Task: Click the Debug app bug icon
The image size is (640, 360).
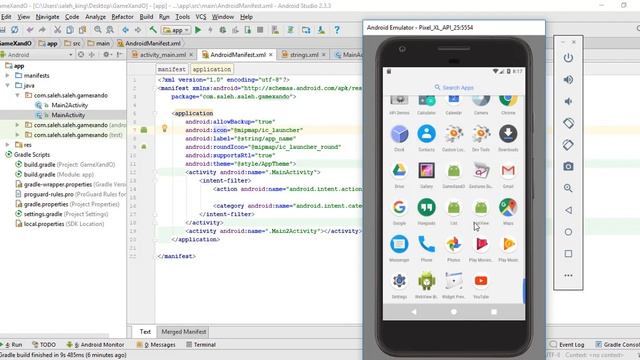Action: 223,30
